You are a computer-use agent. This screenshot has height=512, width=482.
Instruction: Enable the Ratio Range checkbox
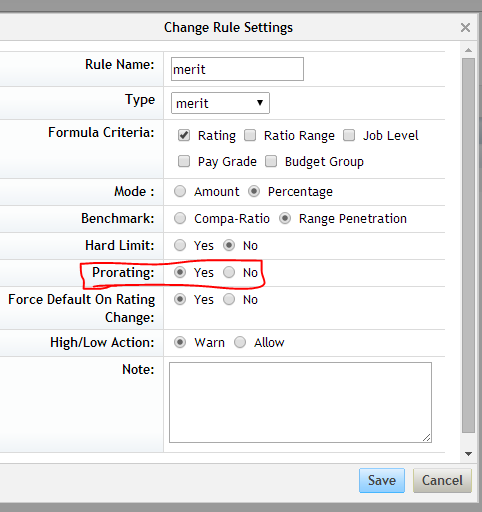[x=250, y=135]
